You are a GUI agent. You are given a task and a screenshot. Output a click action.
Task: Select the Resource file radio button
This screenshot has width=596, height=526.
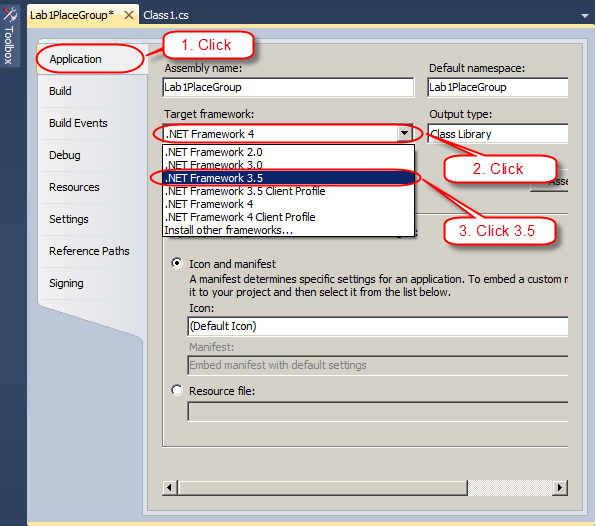177,390
